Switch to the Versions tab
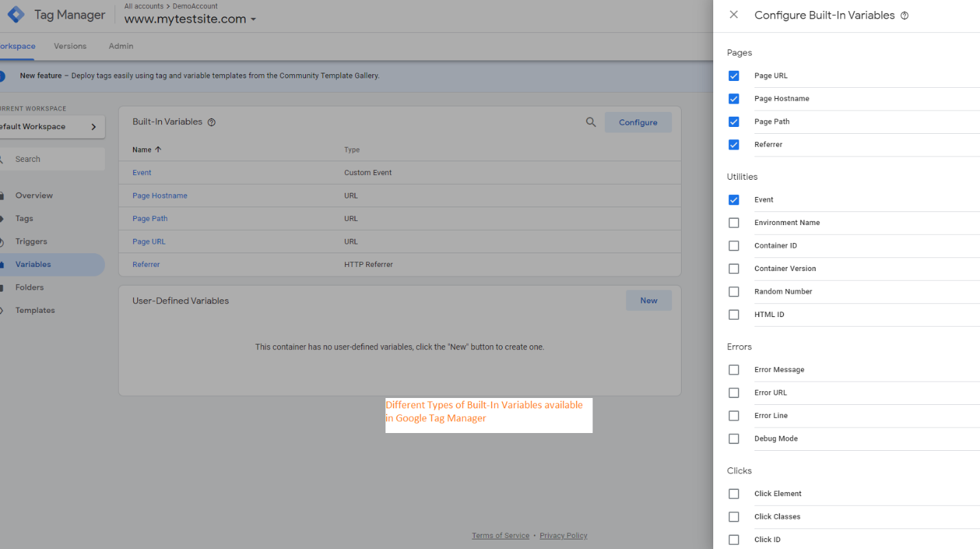Image resolution: width=980 pixels, height=549 pixels. 70,46
